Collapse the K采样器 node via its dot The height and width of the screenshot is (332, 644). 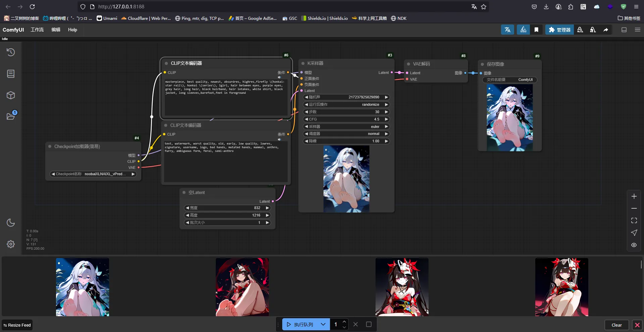tap(303, 64)
